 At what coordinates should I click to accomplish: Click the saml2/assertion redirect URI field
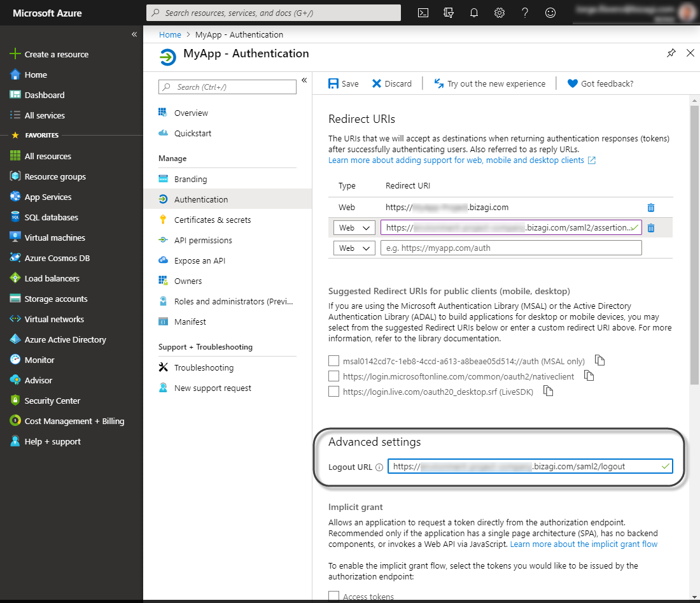(511, 228)
